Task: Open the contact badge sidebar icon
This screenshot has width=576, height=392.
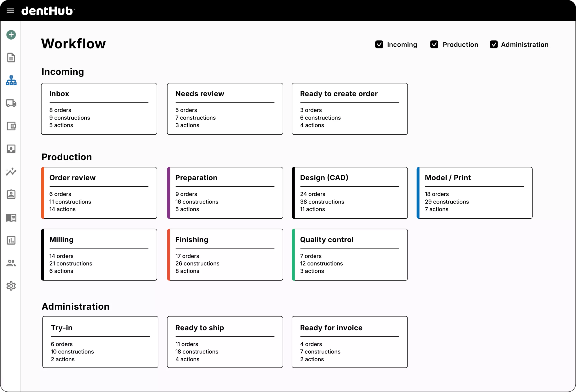Action: tap(11, 194)
